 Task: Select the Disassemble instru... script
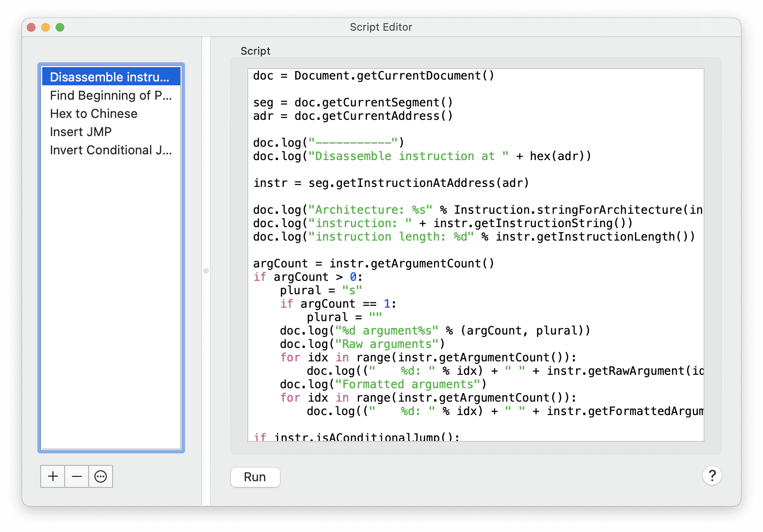pos(111,77)
